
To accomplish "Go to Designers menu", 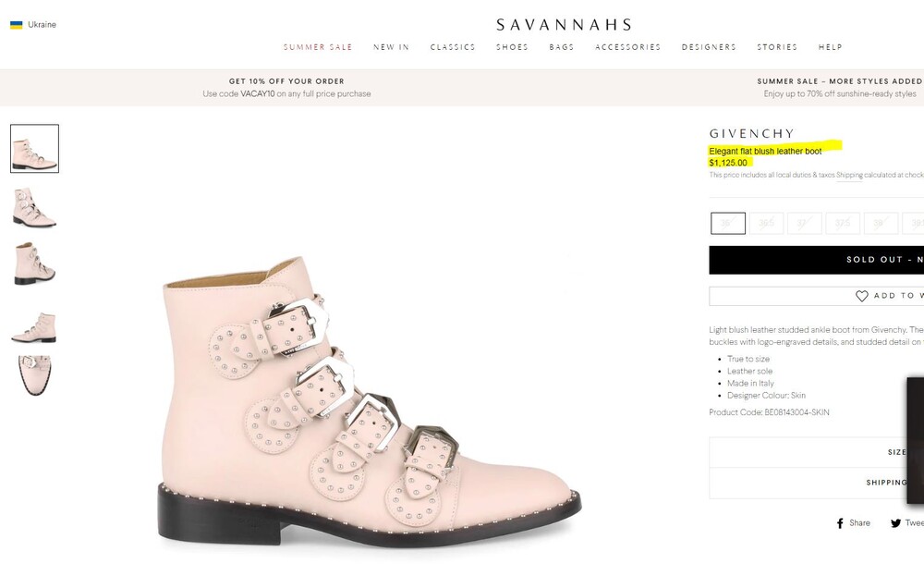I will pyautogui.click(x=709, y=47).
